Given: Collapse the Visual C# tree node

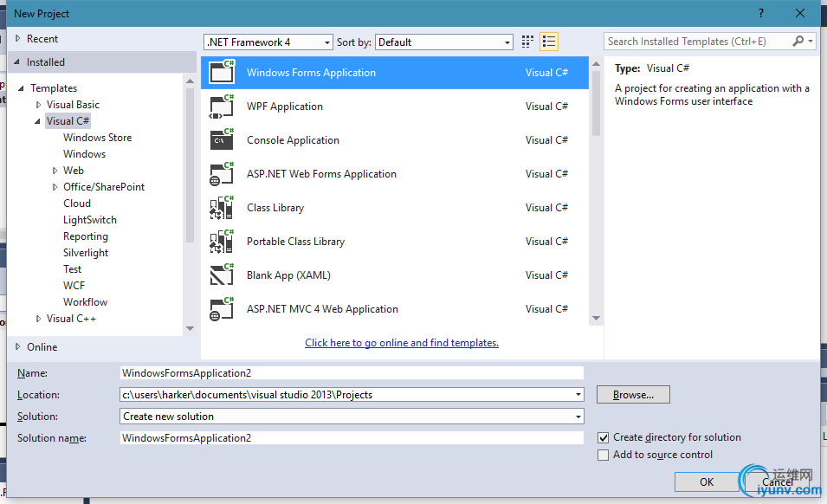Looking at the screenshot, I should click(37, 121).
